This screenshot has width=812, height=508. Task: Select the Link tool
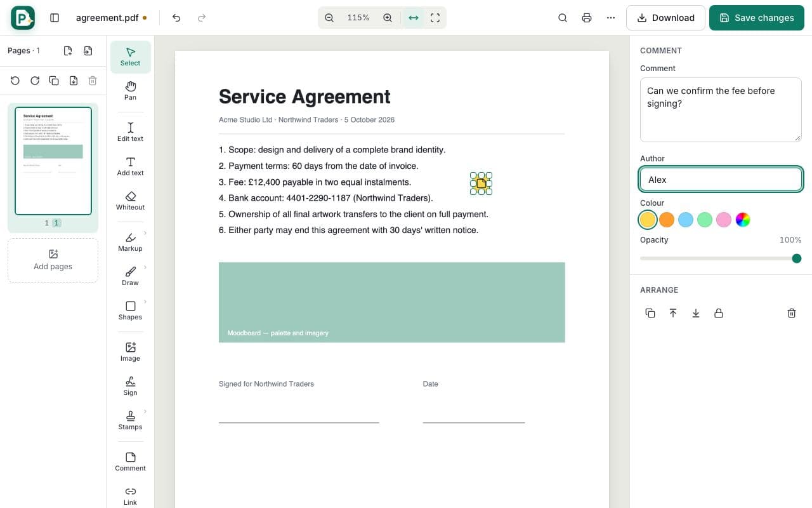130,496
